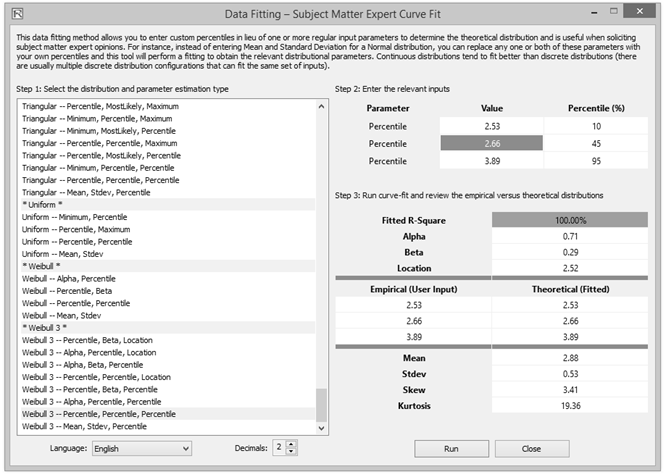Click the Beta result 0.29

pyautogui.click(x=570, y=252)
